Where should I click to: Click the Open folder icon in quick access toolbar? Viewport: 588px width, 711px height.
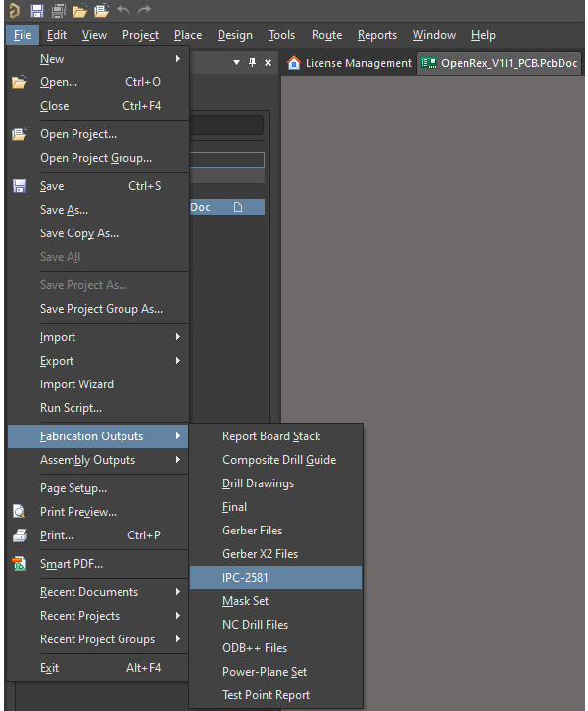79,10
